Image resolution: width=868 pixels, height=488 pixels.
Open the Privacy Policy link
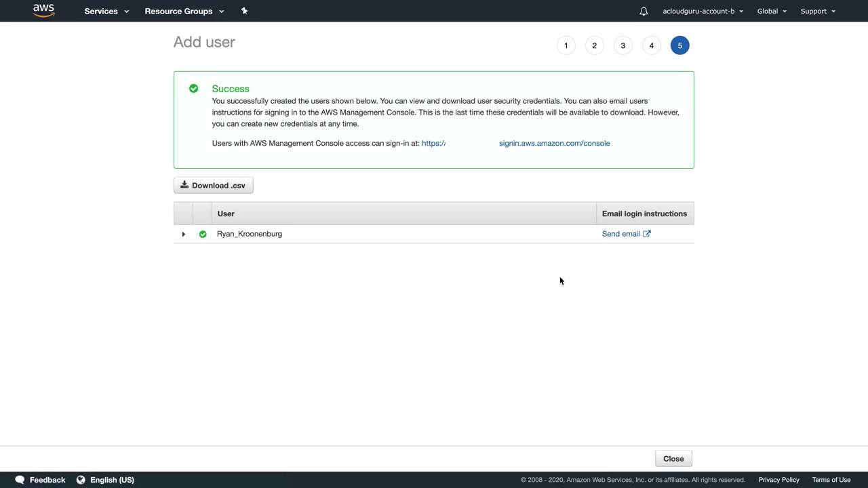(x=778, y=480)
